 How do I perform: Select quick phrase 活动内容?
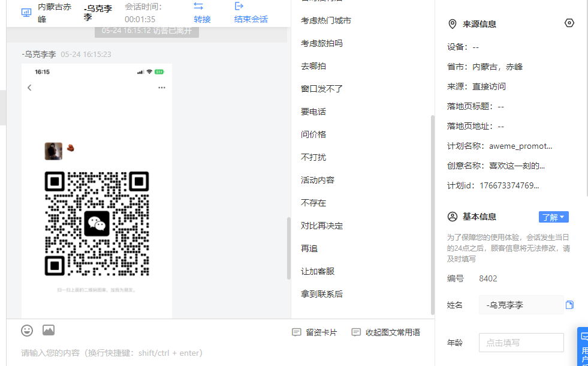pos(318,180)
